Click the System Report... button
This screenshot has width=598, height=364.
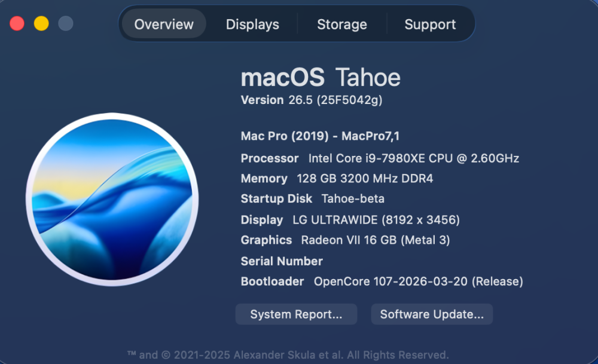click(297, 314)
